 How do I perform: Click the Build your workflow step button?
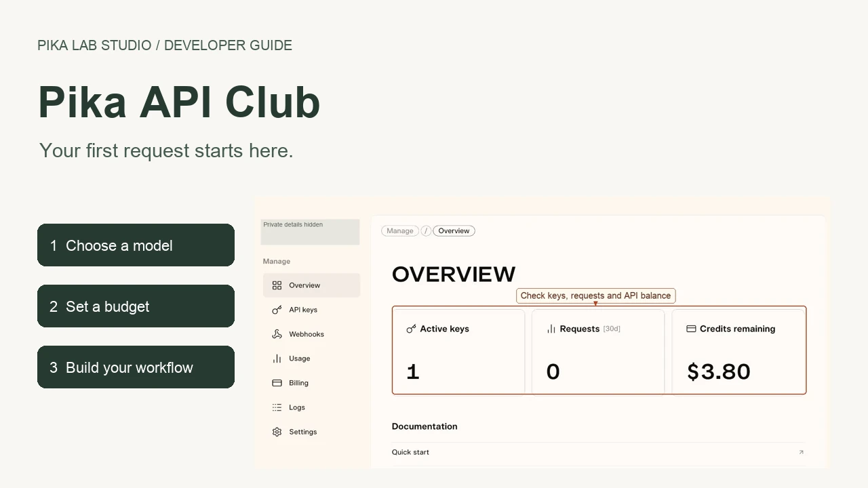pyautogui.click(x=136, y=367)
